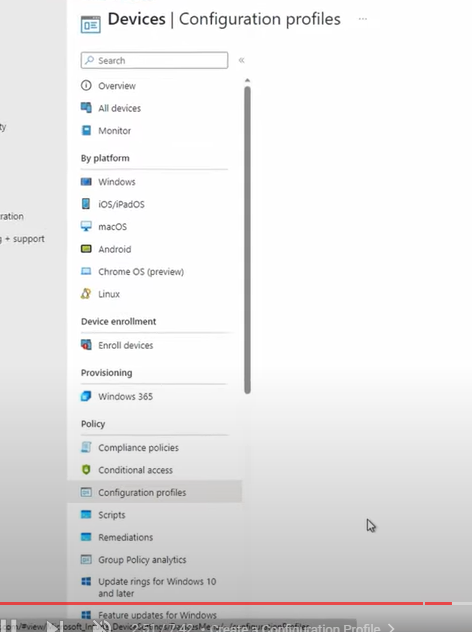The width and height of the screenshot is (472, 632).
Task: Choose the Android platform icon
Action: point(86,249)
